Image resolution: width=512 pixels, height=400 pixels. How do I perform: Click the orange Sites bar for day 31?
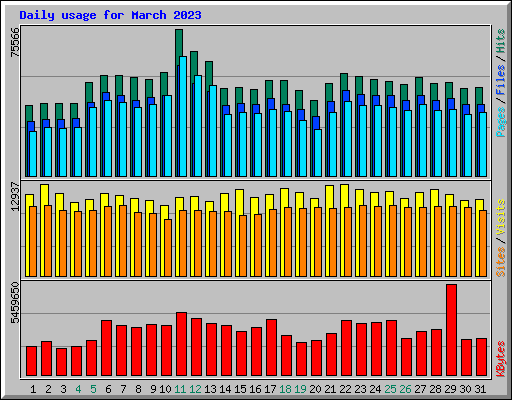pyautogui.click(x=483, y=243)
